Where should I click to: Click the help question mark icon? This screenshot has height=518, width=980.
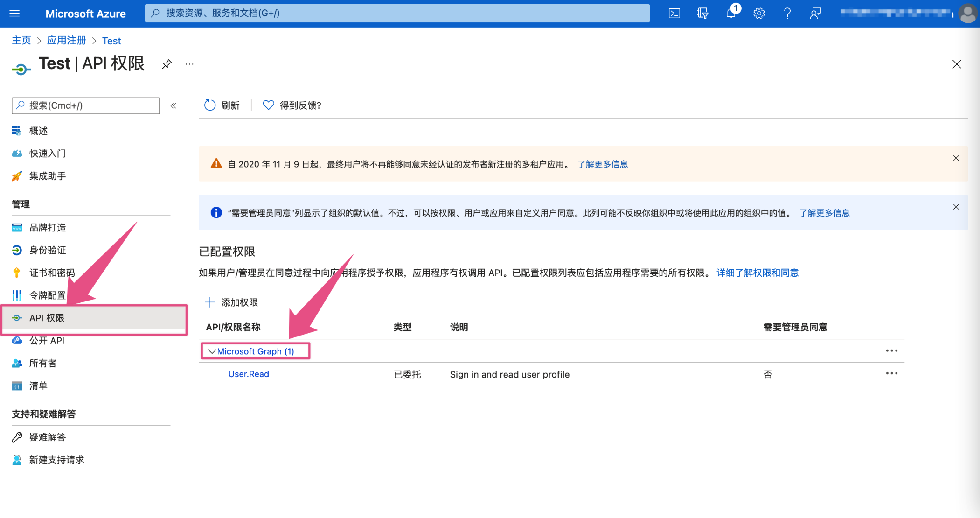(787, 14)
